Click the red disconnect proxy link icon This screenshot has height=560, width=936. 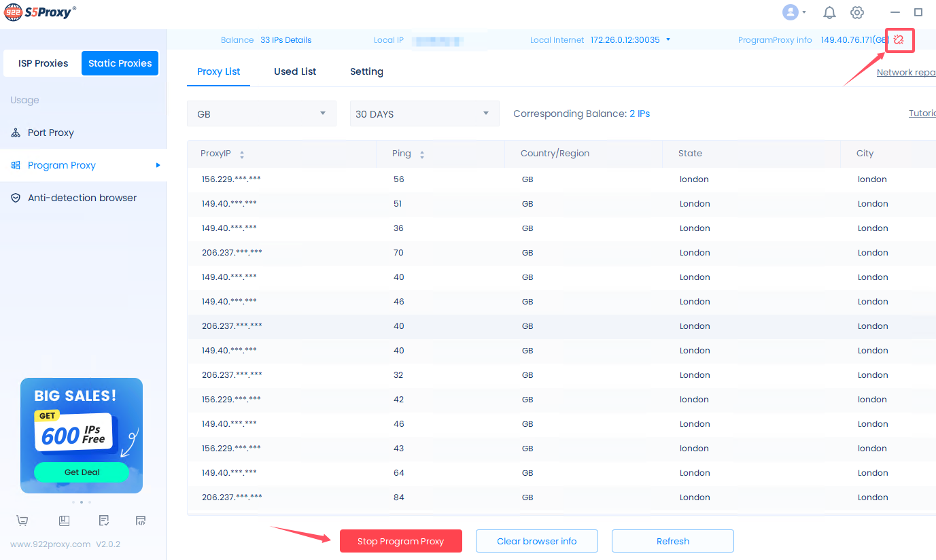click(899, 40)
